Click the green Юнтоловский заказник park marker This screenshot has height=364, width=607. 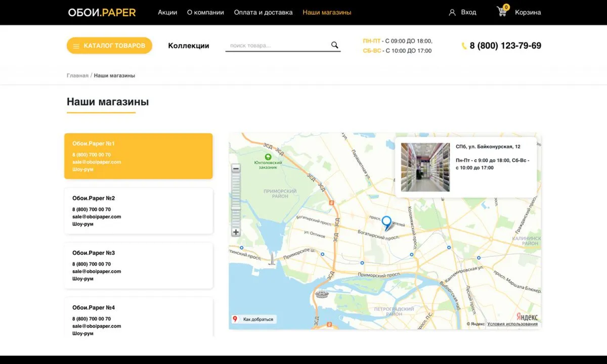[268, 157]
